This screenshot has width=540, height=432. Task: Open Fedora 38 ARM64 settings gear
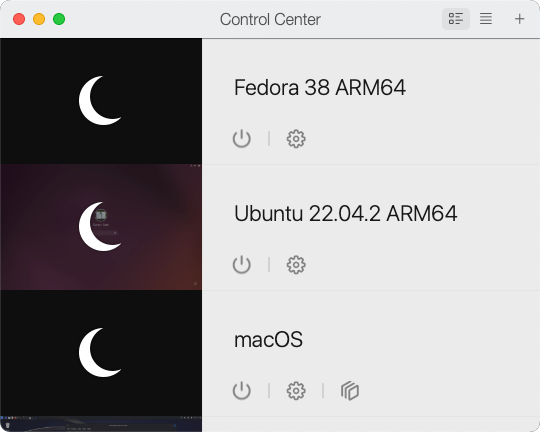tap(296, 139)
